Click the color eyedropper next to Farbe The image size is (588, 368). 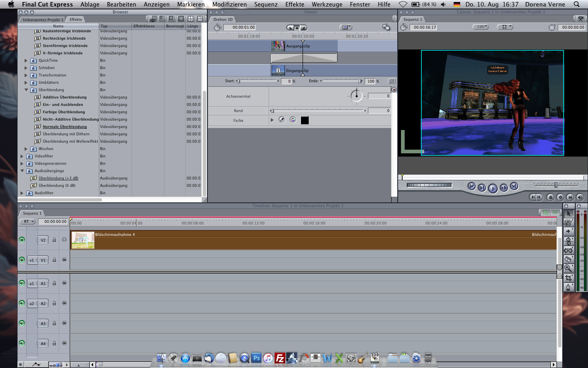pyautogui.click(x=282, y=120)
